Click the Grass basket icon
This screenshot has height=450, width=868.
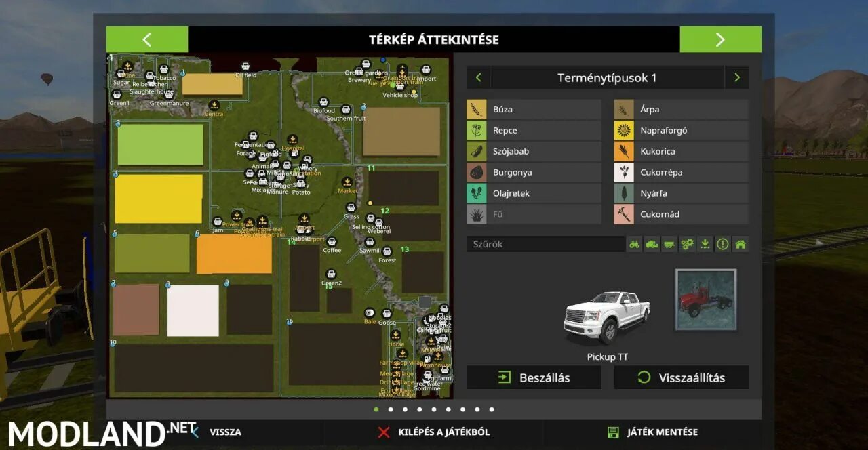(351, 208)
